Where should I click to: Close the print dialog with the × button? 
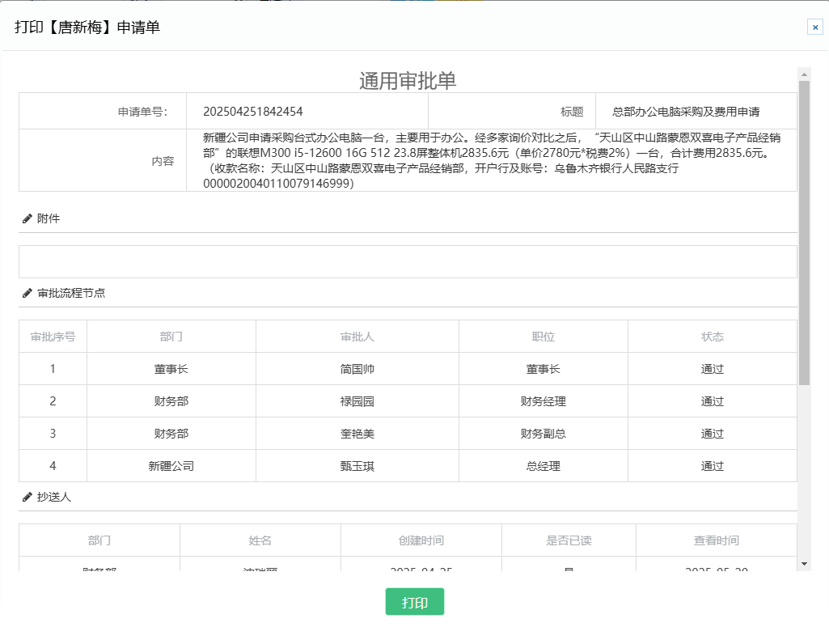(814, 28)
